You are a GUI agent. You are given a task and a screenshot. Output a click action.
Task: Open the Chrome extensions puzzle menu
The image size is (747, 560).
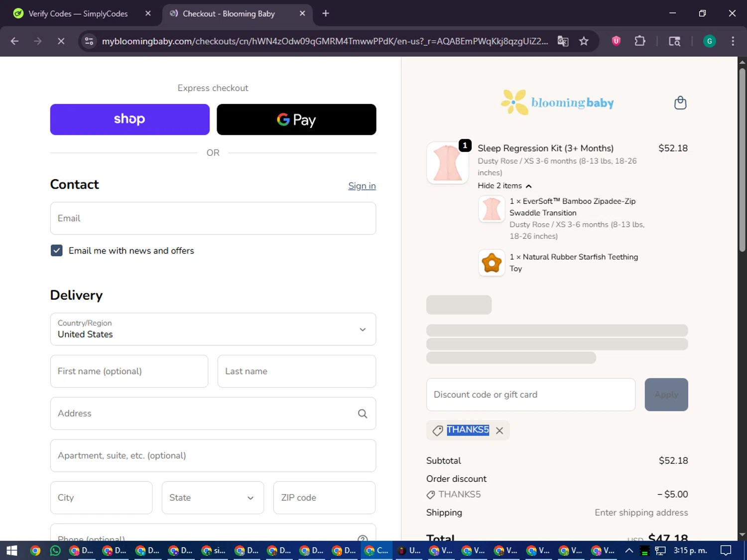(640, 41)
